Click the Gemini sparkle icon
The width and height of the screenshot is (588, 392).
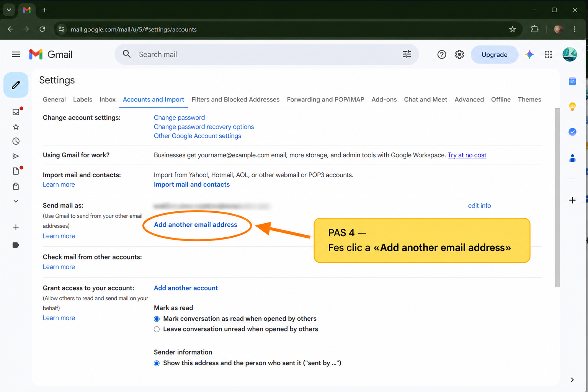pos(529,54)
